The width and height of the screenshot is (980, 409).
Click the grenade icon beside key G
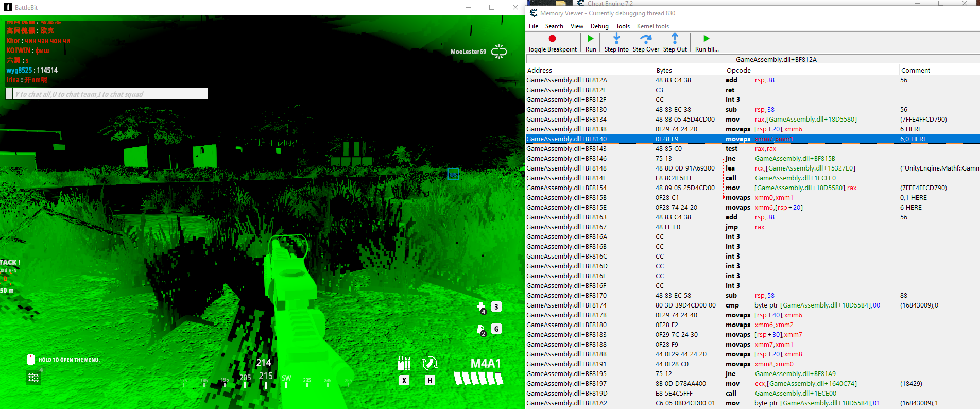(482, 330)
